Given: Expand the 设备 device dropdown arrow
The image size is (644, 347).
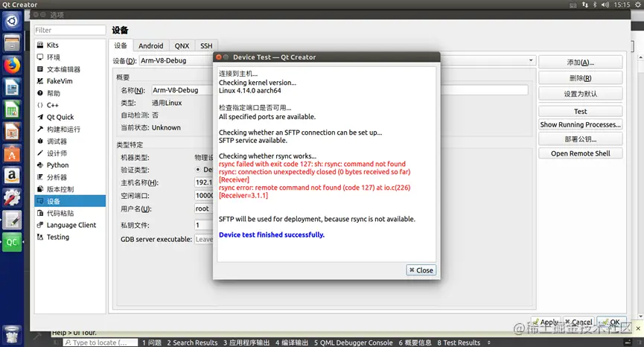Looking at the screenshot, I should [x=531, y=60].
